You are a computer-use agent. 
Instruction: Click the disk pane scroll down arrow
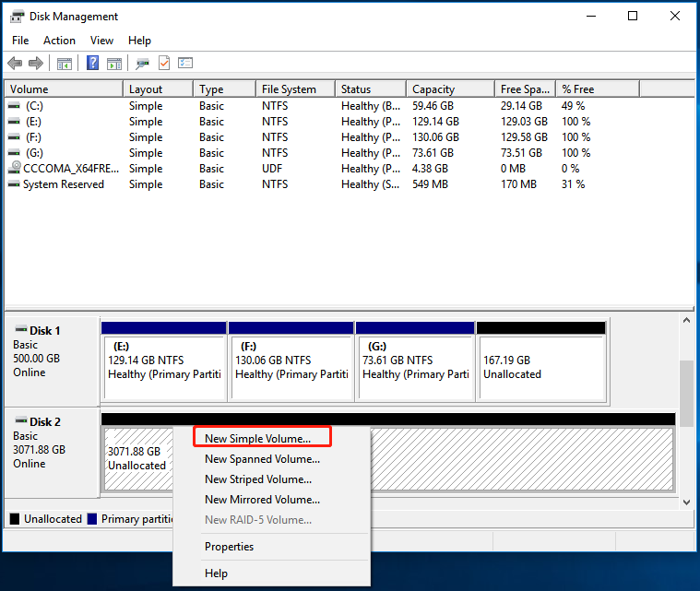click(x=685, y=502)
